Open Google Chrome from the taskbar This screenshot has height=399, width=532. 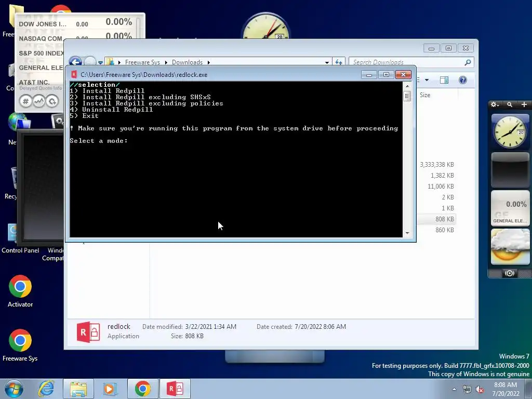[x=142, y=389]
